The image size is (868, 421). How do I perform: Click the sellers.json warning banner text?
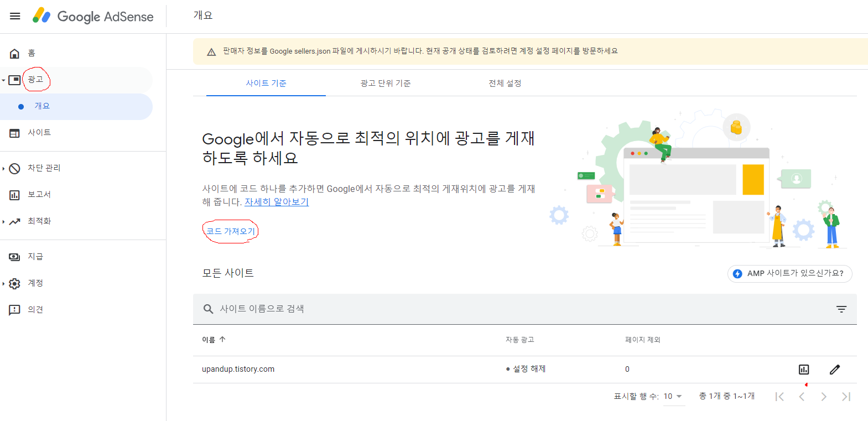click(x=420, y=51)
